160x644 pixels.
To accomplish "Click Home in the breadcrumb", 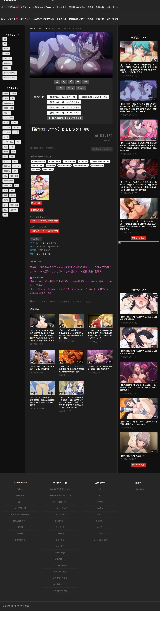I will (x=33, y=28).
